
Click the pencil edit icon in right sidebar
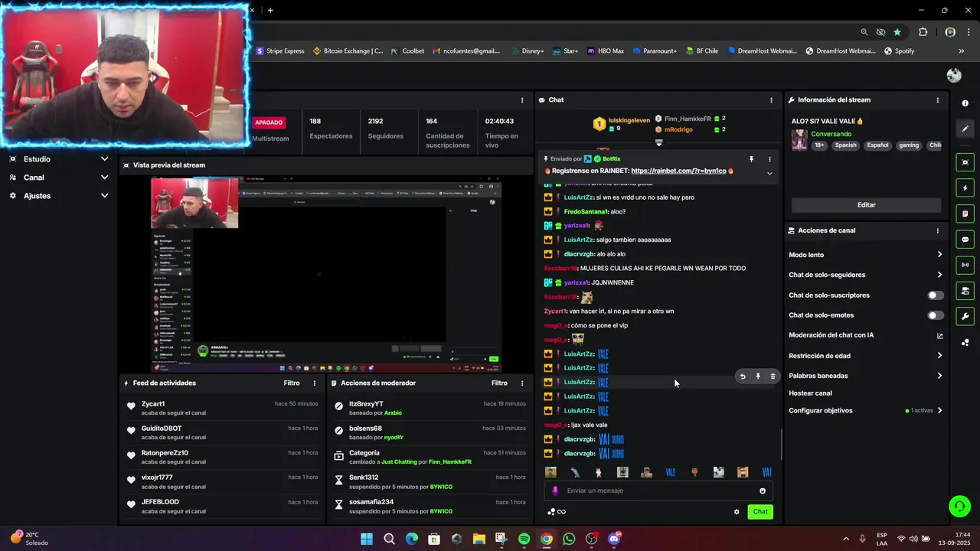(965, 129)
